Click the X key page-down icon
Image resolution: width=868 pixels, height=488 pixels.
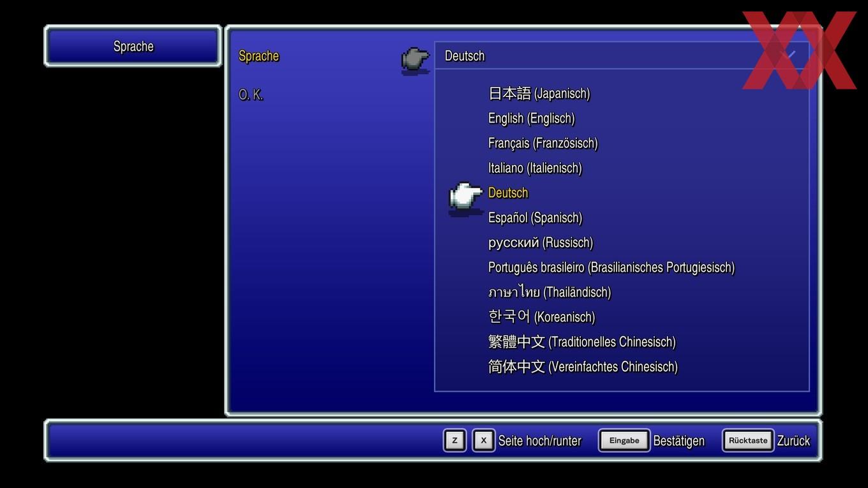[x=484, y=441]
